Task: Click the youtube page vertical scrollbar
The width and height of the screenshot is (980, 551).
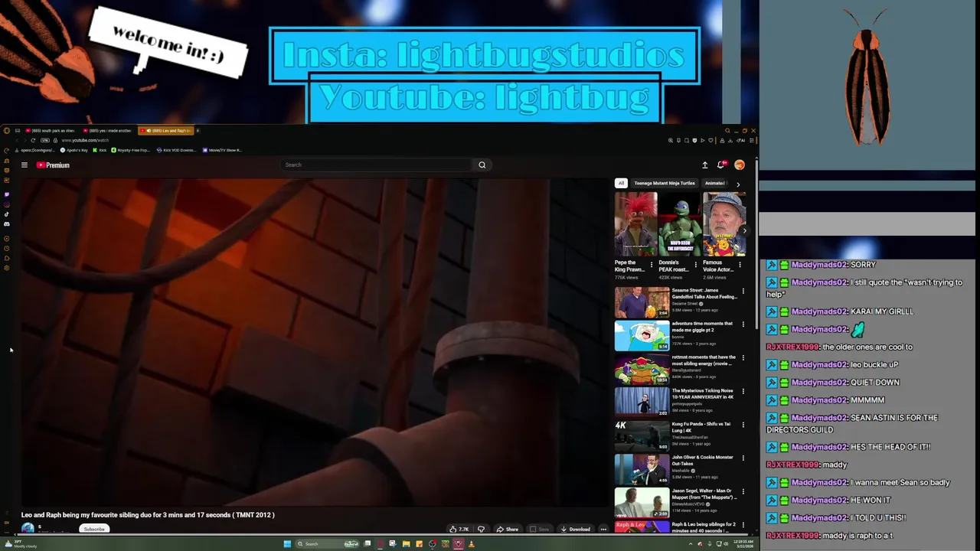Action: tap(757, 245)
